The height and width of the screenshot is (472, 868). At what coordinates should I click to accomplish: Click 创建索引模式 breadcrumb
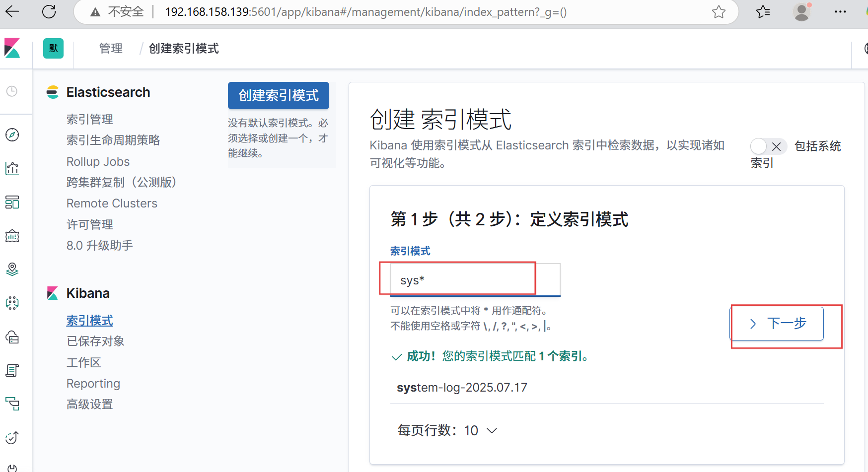click(184, 49)
